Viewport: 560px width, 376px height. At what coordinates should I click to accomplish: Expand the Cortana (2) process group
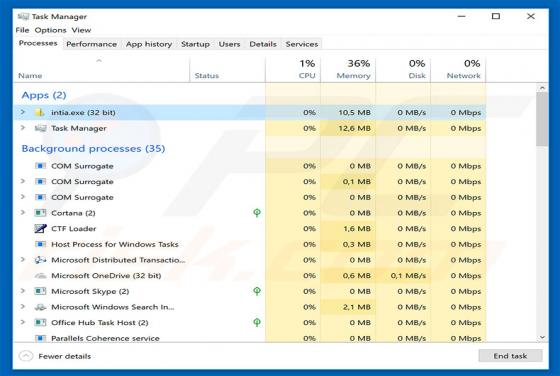click(23, 212)
